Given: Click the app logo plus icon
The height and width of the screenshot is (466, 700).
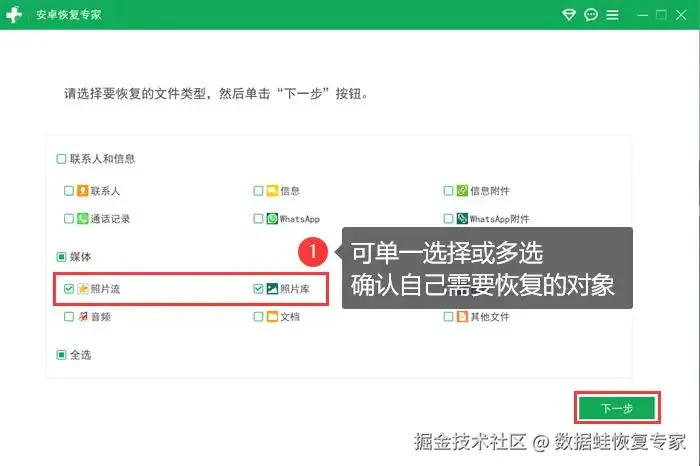Looking at the screenshot, I should [x=14, y=15].
